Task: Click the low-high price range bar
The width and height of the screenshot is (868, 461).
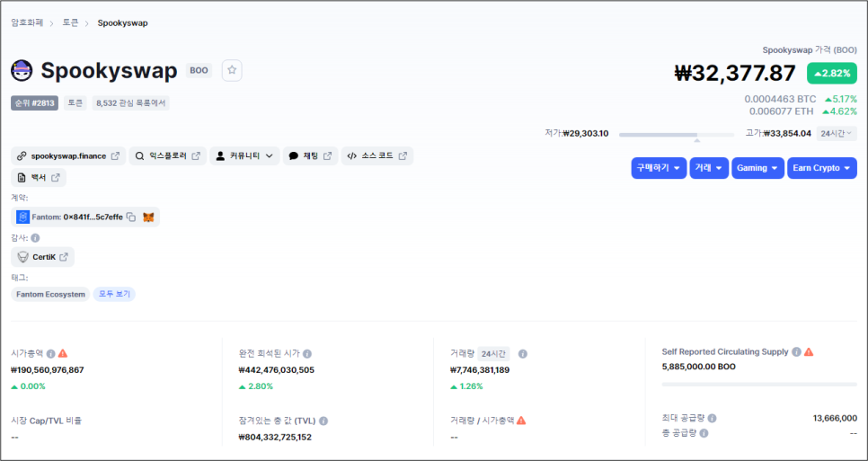Action: click(677, 135)
